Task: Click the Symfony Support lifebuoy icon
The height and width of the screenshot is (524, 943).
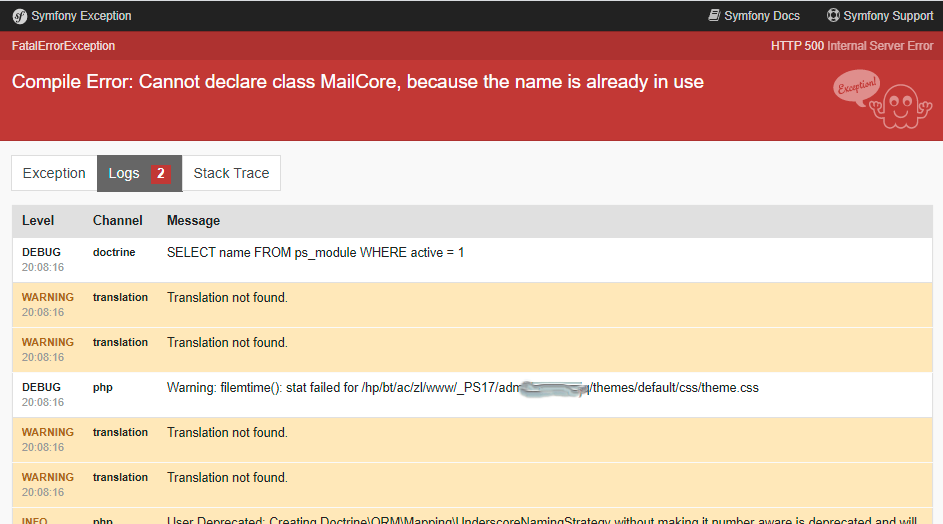Action: (833, 16)
